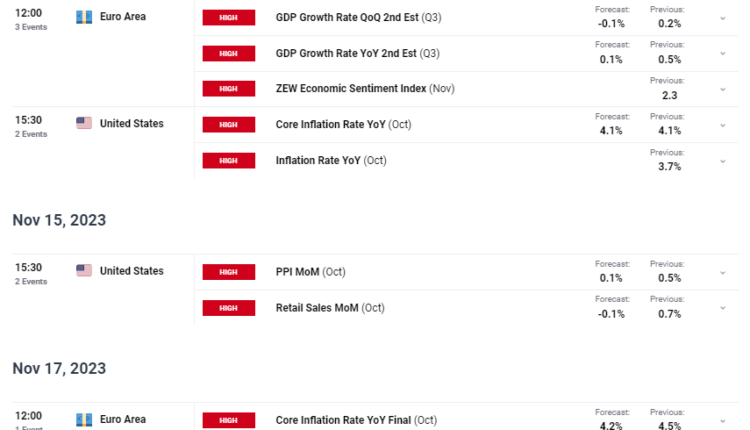
Task: Click the Euro Area flag beside Core Inflation YoY Final
Action: point(84,419)
